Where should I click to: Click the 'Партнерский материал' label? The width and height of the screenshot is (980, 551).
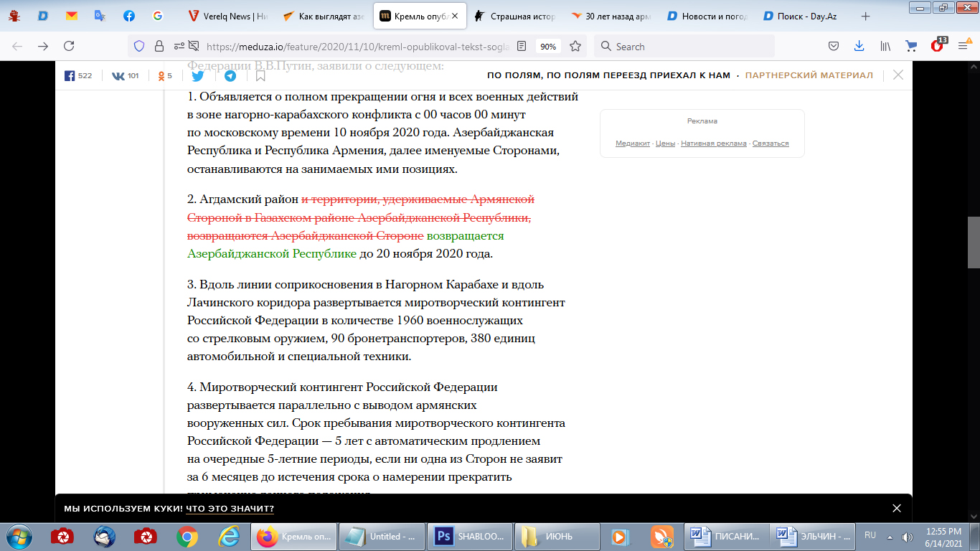(809, 75)
